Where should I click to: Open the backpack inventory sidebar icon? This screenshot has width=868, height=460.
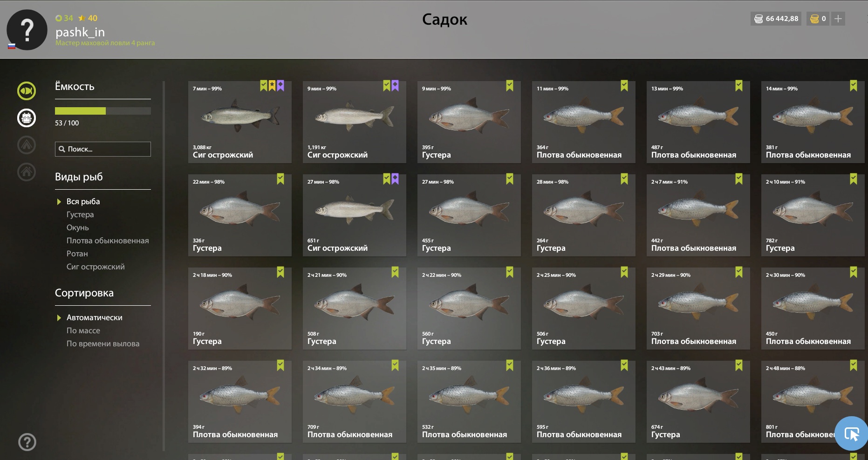[27, 118]
